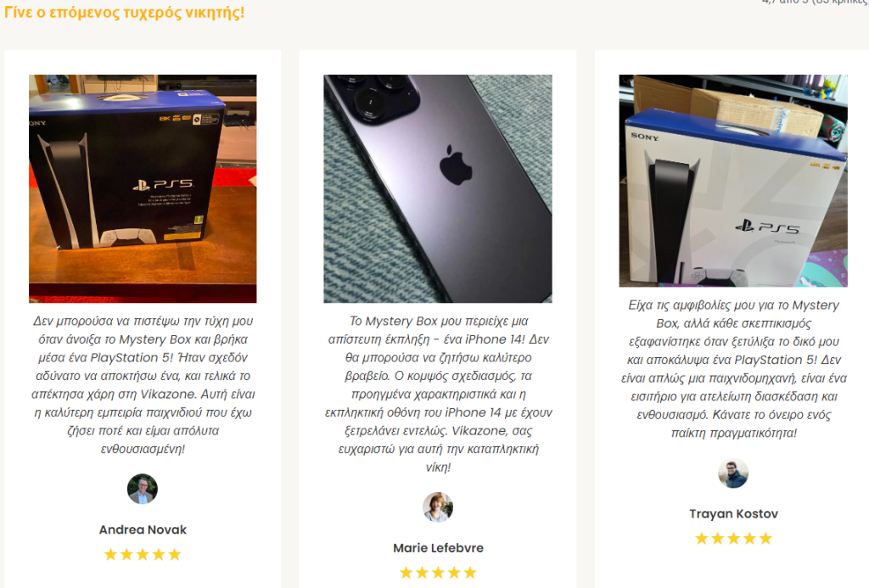Viewport: 869px width, 588px height.
Task: Open the purple iPhone 14 photo
Action: pos(438,188)
